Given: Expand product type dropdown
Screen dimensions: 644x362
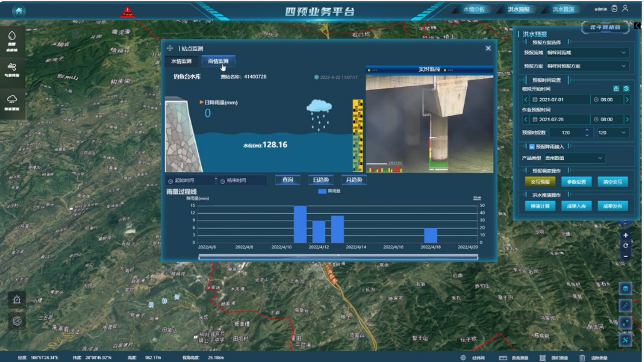Looking at the screenshot, I should point(575,158).
